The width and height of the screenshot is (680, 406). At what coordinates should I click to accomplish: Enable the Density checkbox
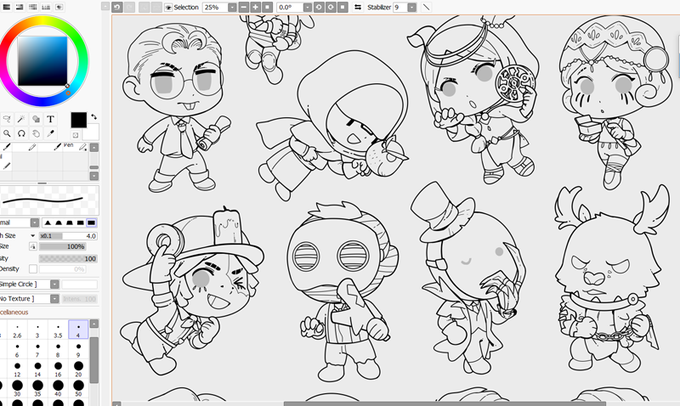pos(33,269)
